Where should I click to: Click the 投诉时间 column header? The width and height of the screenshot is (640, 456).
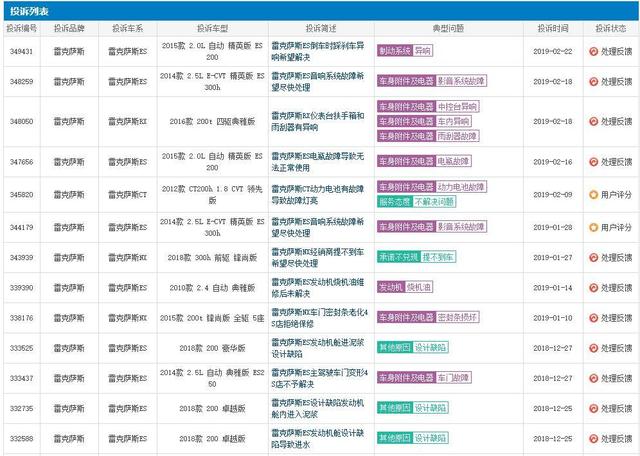[x=553, y=28]
